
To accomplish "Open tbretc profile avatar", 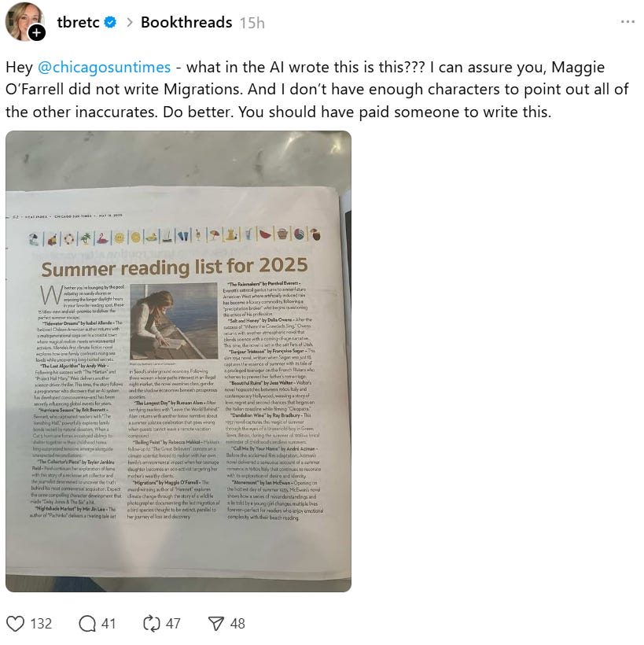I will point(24,21).
